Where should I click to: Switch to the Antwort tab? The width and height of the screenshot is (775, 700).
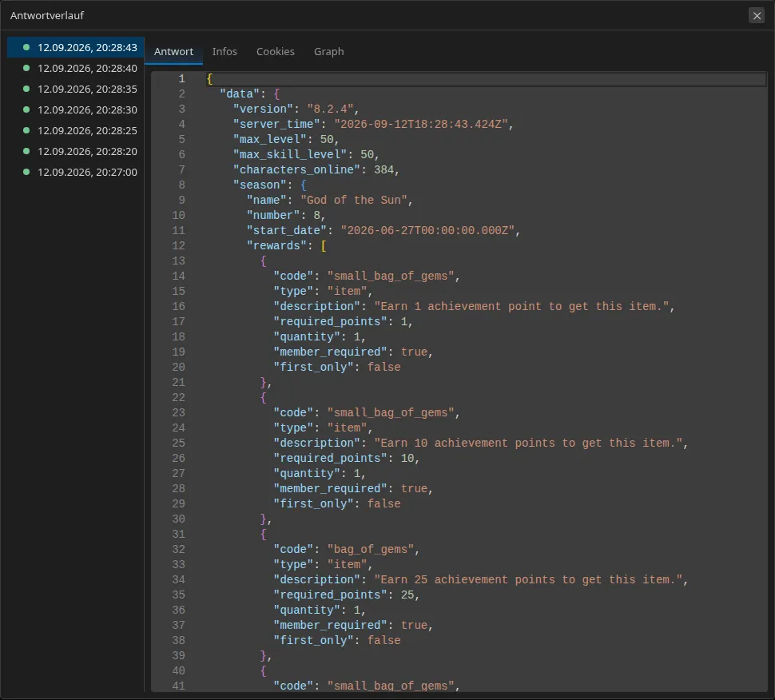pyautogui.click(x=173, y=51)
